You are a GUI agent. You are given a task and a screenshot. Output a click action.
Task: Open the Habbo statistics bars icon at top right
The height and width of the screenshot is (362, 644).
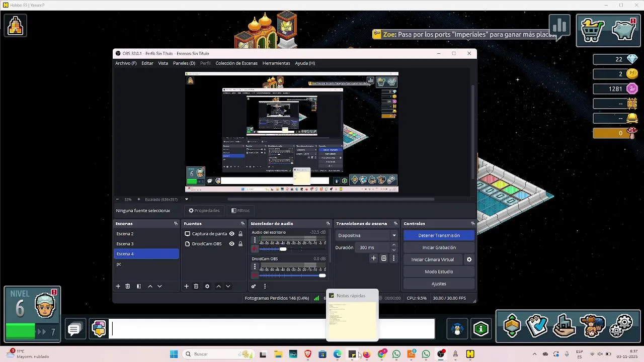click(559, 26)
